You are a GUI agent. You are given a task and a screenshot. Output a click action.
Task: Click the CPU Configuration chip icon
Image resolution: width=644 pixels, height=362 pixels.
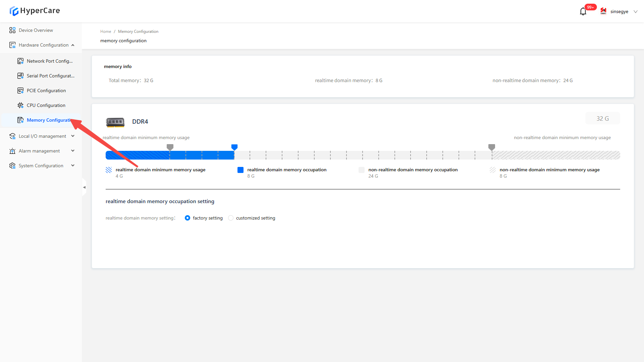[x=20, y=105]
